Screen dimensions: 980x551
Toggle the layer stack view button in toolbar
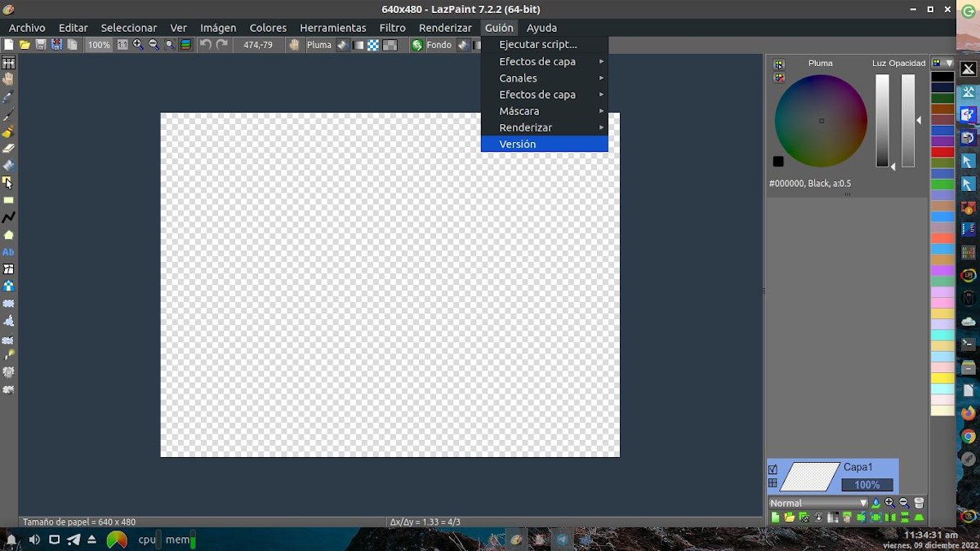[185, 45]
